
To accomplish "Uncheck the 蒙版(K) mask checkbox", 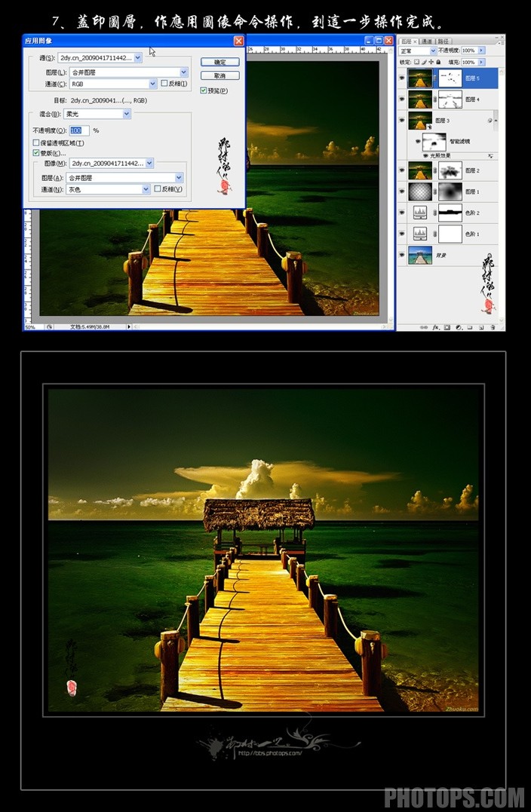I will pos(36,153).
